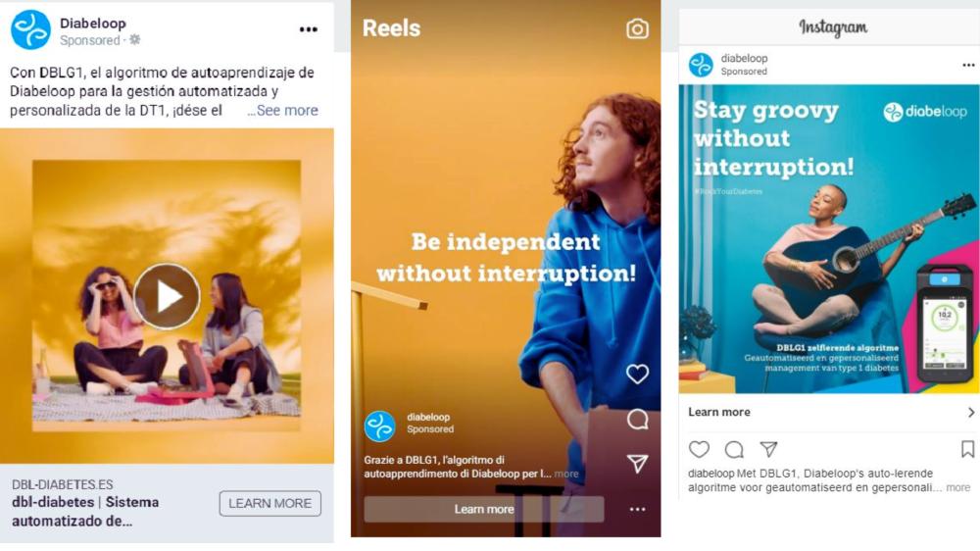980x551 pixels.
Task: Open the Reels camera icon
Action: 638,28
